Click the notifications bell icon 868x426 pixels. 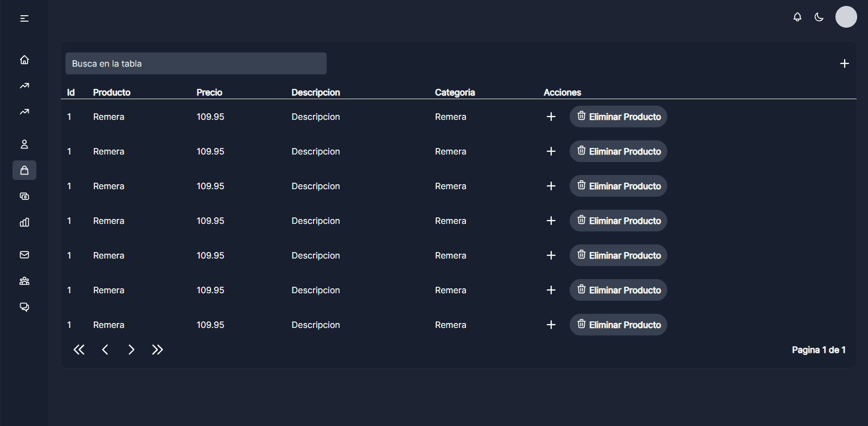(x=797, y=17)
